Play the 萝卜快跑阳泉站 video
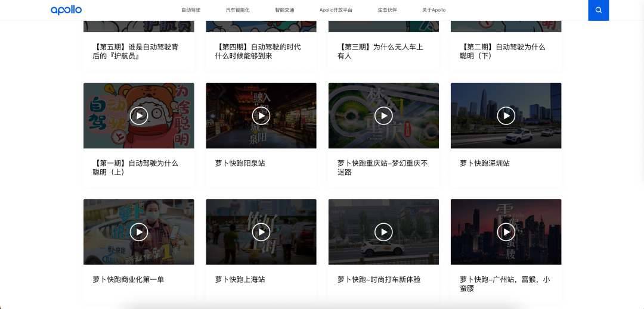644x309 pixels. click(261, 116)
